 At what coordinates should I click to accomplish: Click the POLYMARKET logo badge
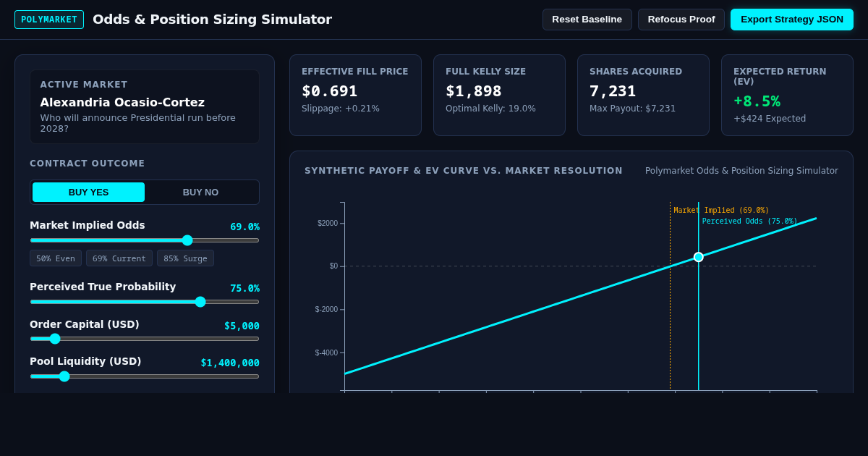[x=49, y=20]
